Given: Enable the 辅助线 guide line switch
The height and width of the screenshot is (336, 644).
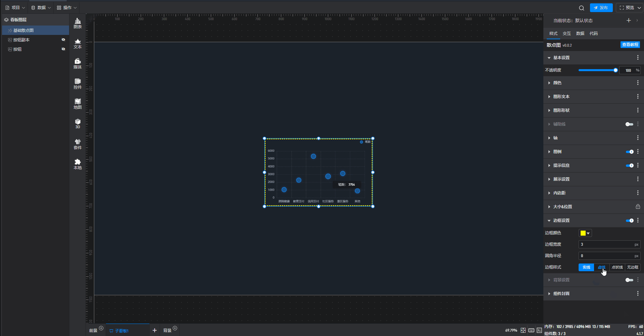Looking at the screenshot, I should point(629,124).
